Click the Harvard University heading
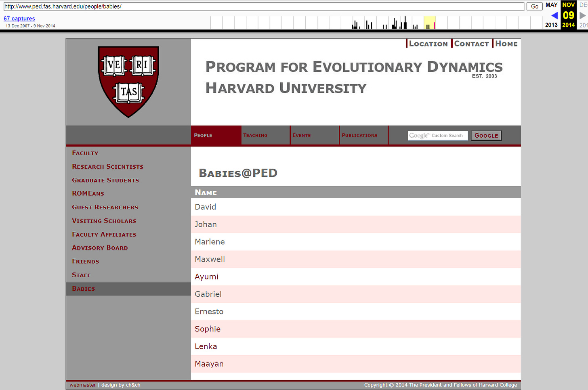Screen dimensions: 588x390 [286, 88]
